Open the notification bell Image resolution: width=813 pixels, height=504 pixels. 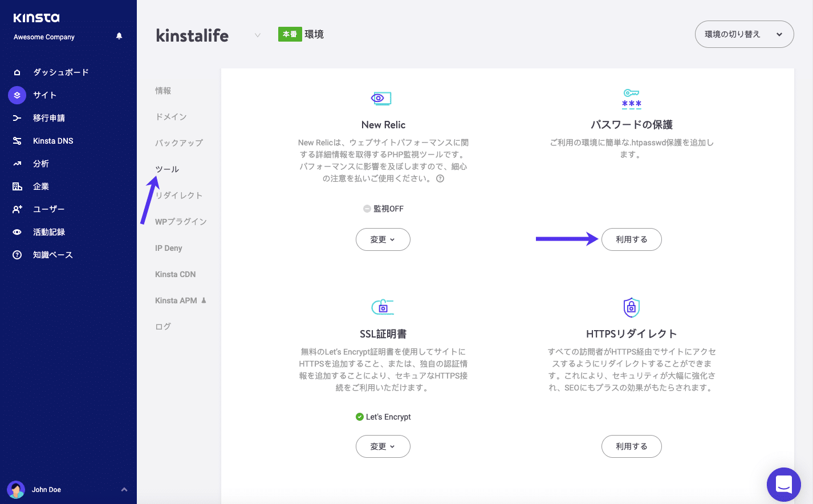119,36
